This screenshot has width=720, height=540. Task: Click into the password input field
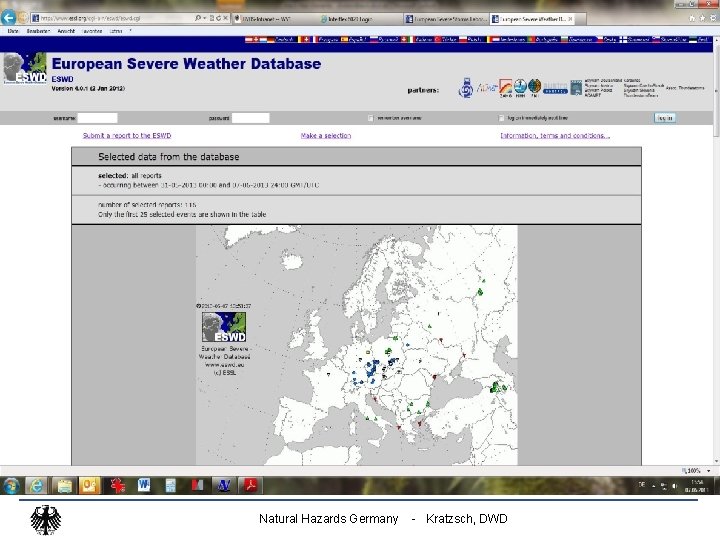pyautogui.click(x=251, y=118)
